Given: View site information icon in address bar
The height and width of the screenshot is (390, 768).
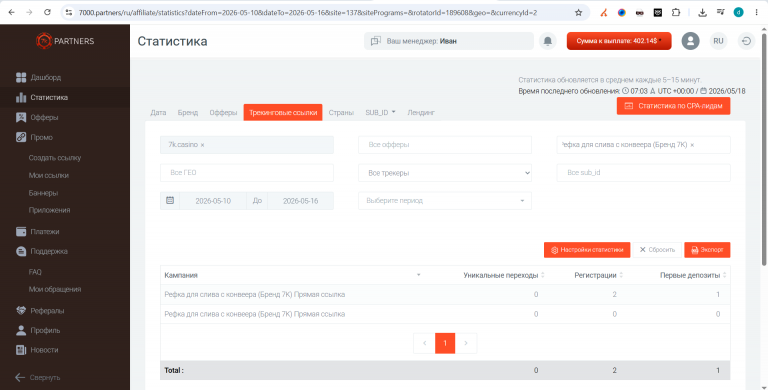Looking at the screenshot, I should pyautogui.click(x=69, y=13).
